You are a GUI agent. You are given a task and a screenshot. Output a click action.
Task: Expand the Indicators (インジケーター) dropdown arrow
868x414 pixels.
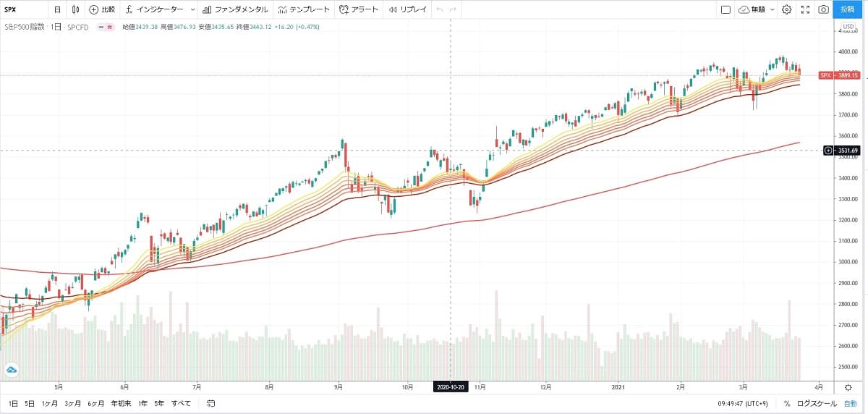point(192,10)
